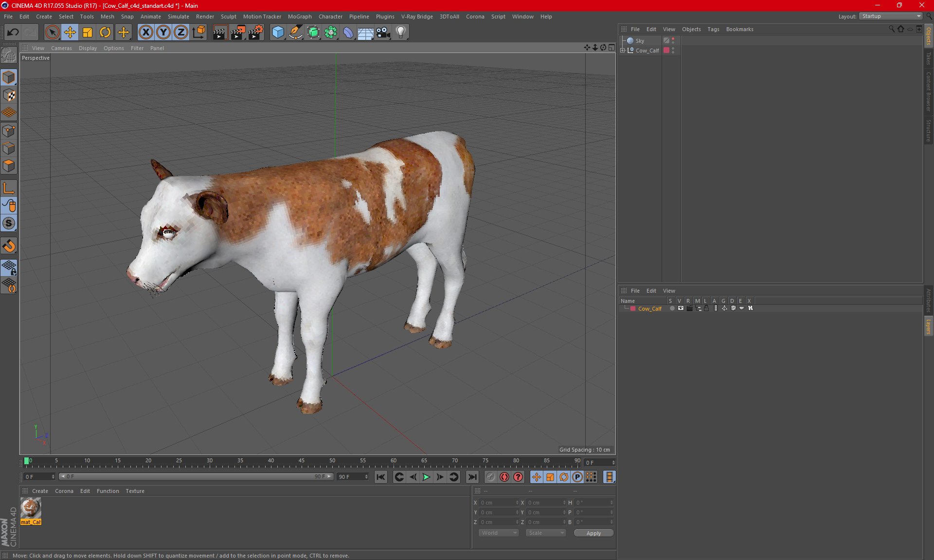Open the Subdivision Surface generator icon
Screen dimensions: 934x560
[313, 33]
